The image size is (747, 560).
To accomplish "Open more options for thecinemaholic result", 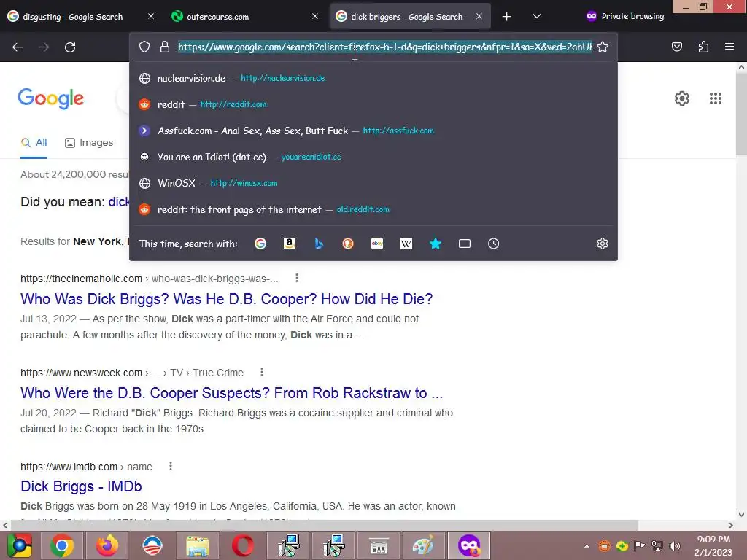I will coord(297,278).
